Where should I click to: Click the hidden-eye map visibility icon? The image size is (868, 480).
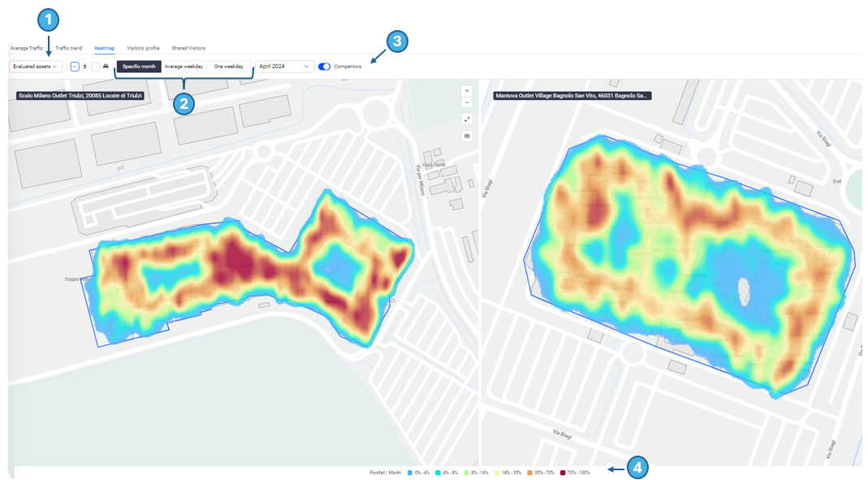tap(467, 136)
